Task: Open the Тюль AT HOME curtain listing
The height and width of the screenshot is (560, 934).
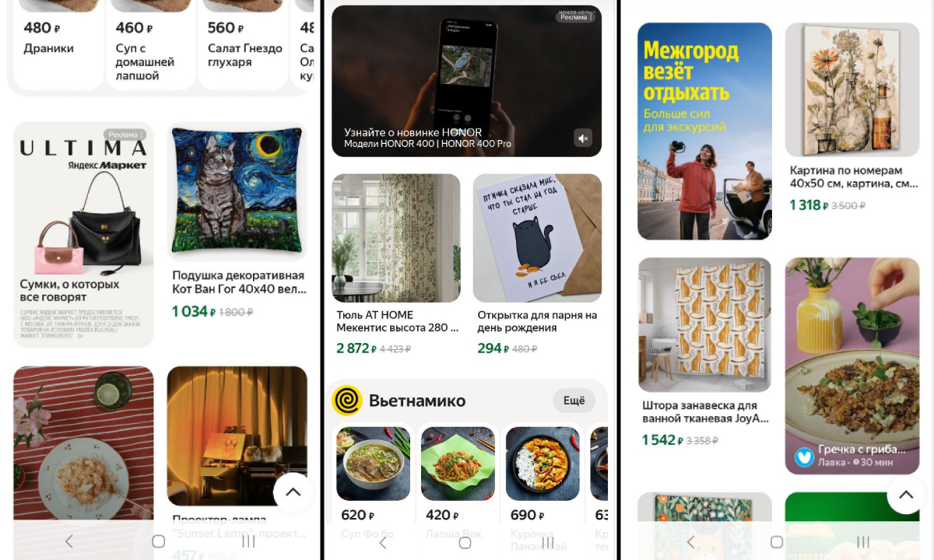Action: tap(396, 264)
